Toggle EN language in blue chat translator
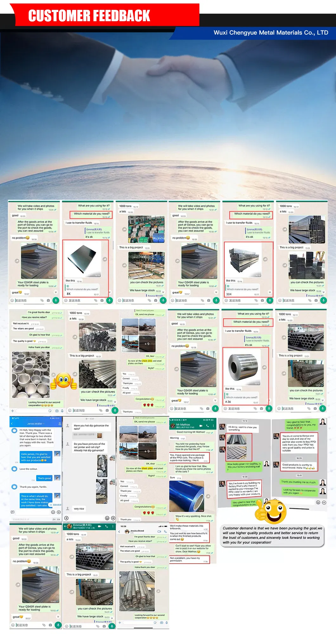Screen dimensions: 336x644 [x=59, y=519]
